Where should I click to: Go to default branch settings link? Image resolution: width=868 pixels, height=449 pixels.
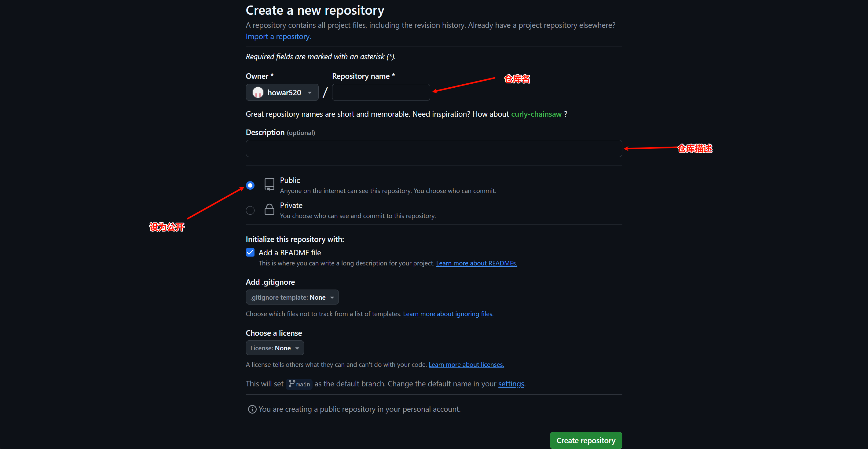[511, 384]
